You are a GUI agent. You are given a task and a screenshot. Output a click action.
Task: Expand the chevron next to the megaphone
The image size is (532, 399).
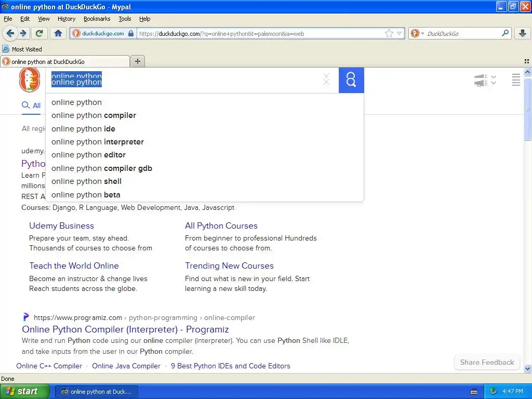click(x=494, y=80)
